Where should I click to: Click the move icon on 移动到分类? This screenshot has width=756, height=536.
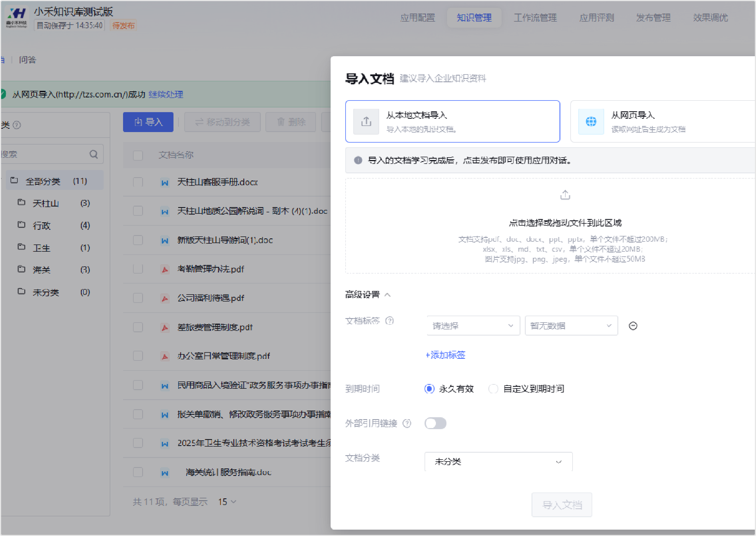point(200,122)
